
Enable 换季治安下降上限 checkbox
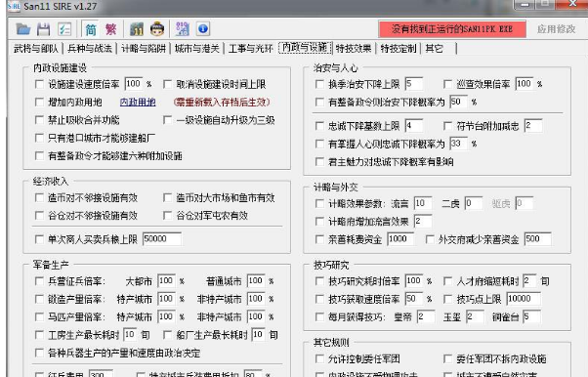319,84
